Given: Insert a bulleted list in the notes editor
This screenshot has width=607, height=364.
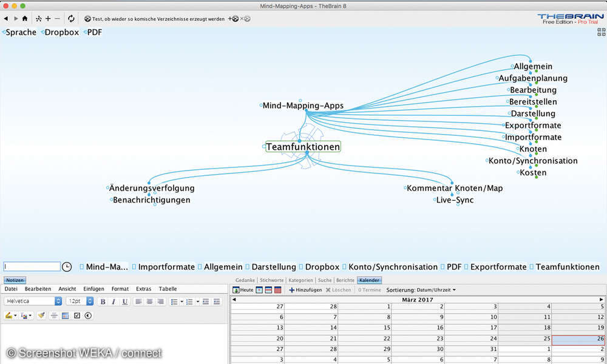Looking at the screenshot, I should [173, 301].
